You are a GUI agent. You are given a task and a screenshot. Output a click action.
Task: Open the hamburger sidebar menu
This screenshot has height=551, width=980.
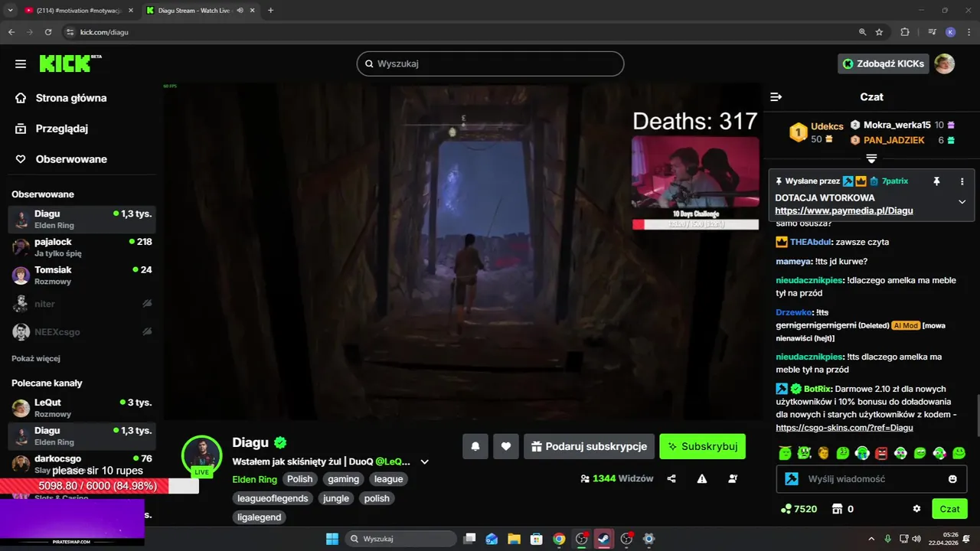click(21, 64)
